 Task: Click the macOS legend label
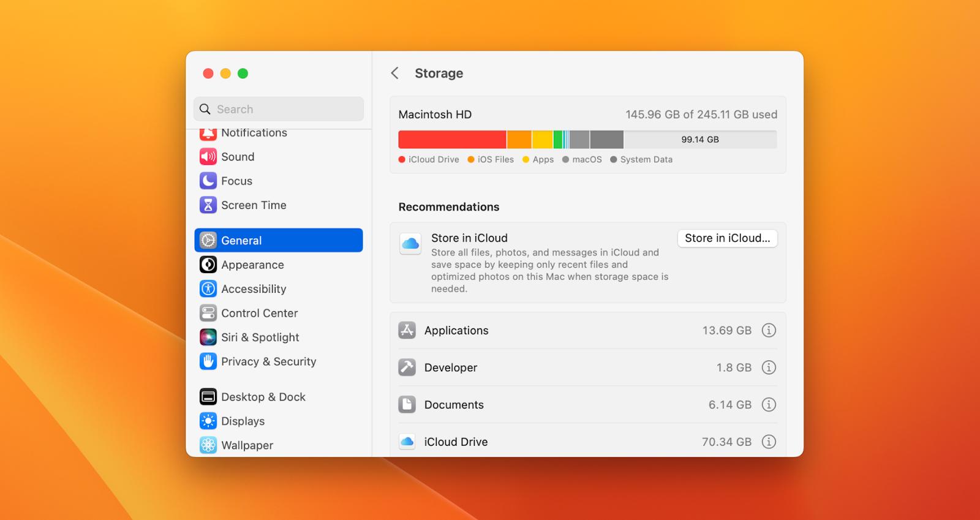587,159
